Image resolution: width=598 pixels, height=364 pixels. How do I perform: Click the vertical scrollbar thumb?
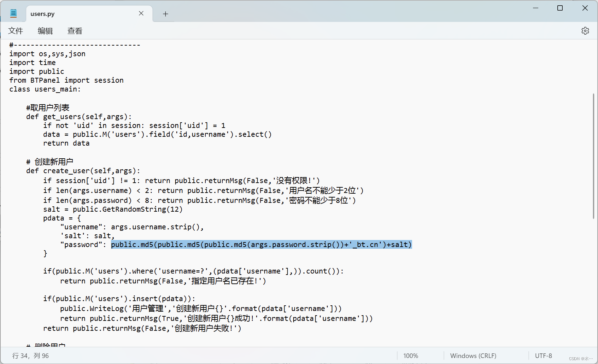point(593,155)
